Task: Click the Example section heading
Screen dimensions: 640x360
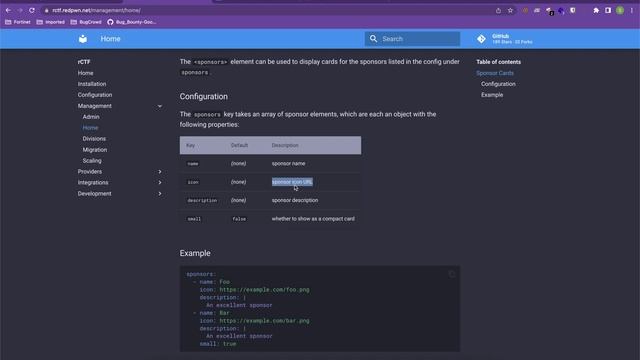Action: (x=195, y=253)
